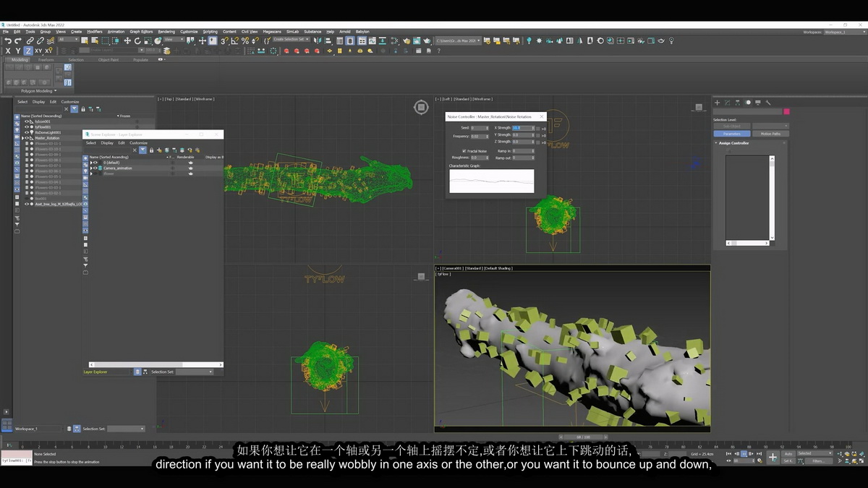This screenshot has width=868, height=488.
Task: Toggle the Fractal Noise checkbox
Action: tap(464, 151)
